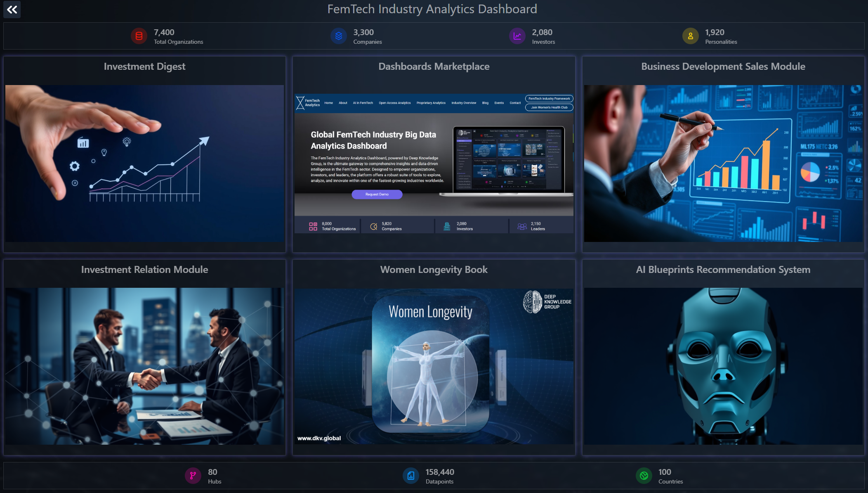Image resolution: width=868 pixels, height=493 pixels.
Task: Open the Investment Relation Module handshake image
Action: [144, 366]
